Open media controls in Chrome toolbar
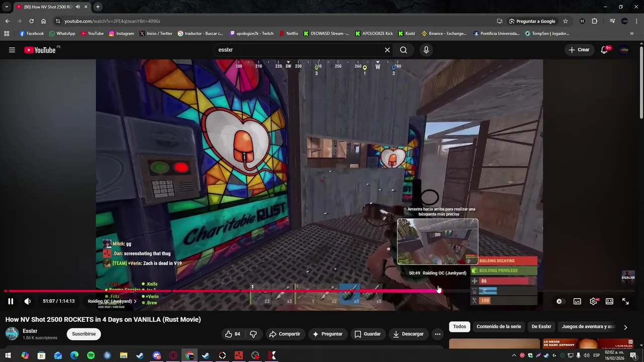This screenshot has height=362, width=644. click(612, 21)
